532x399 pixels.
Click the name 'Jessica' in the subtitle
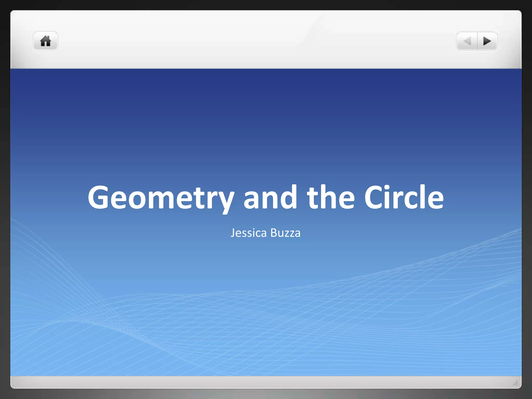[249, 233]
